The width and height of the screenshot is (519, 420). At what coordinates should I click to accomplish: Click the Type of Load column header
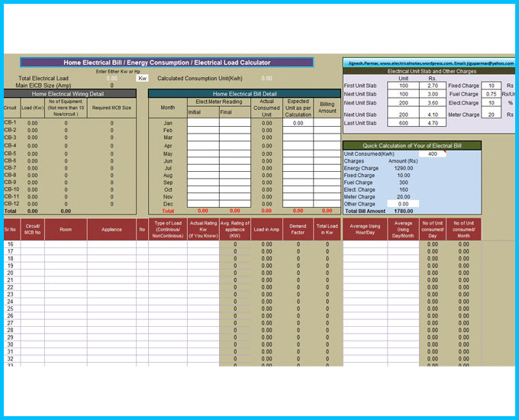click(167, 228)
